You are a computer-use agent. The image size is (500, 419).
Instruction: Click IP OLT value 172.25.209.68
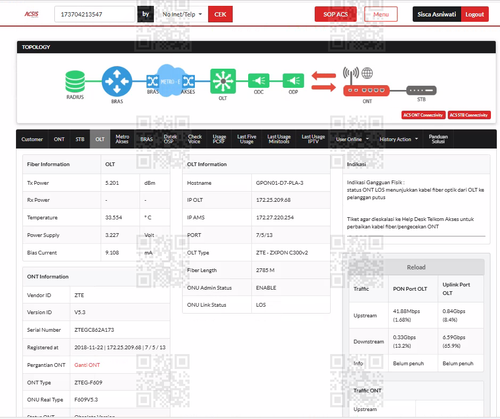[273, 200]
